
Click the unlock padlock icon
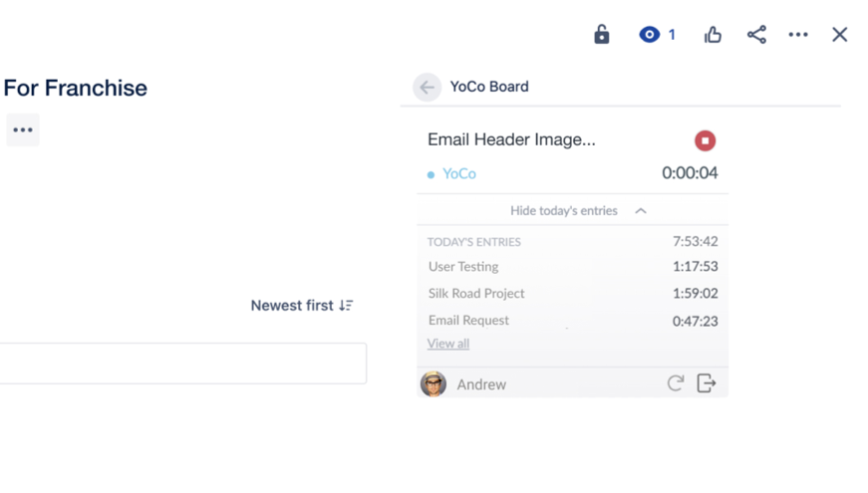(602, 34)
